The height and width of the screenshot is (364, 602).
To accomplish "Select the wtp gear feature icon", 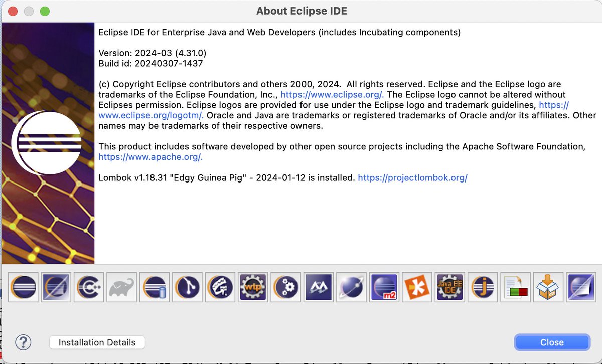I will tap(253, 287).
